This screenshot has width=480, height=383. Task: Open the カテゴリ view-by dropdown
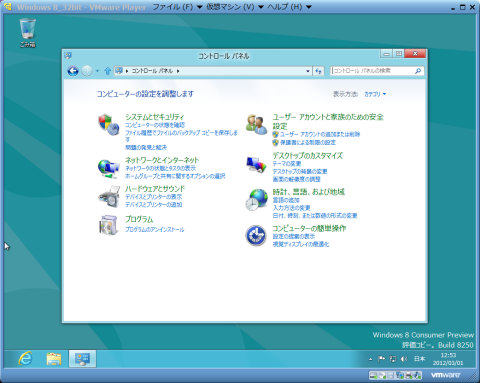point(375,94)
